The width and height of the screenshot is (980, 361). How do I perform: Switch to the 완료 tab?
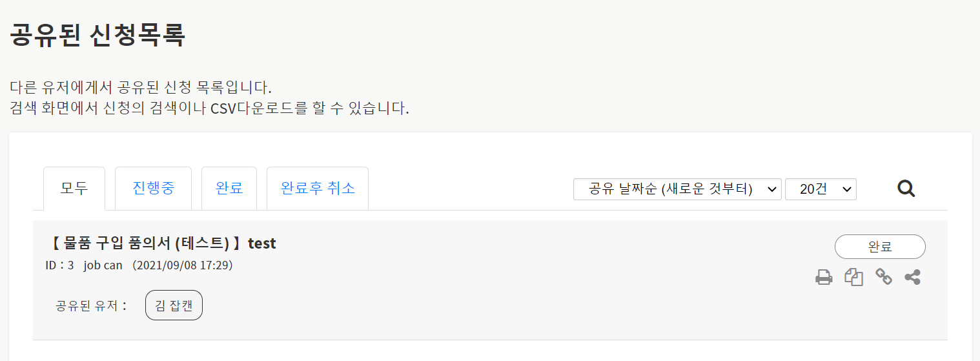tap(229, 189)
